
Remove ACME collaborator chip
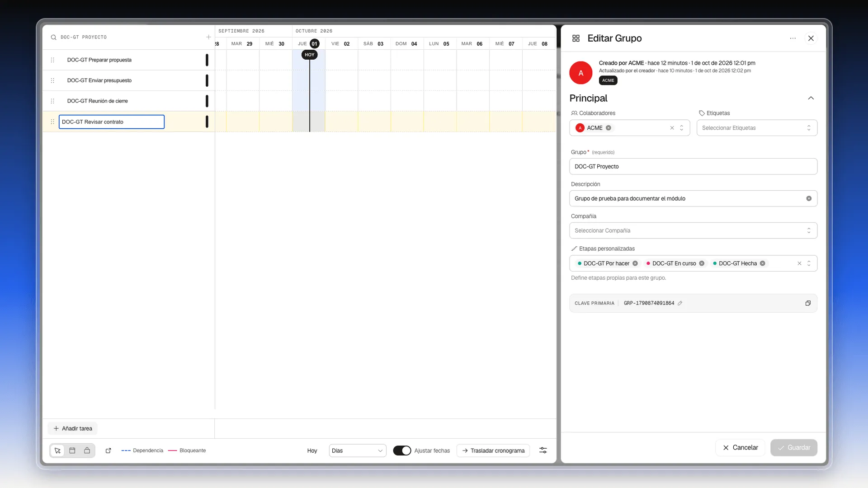pos(609,128)
